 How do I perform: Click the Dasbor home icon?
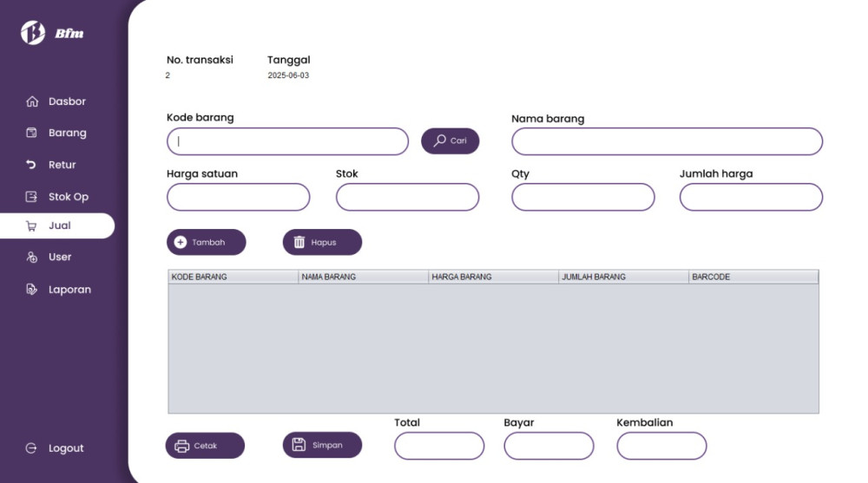pyautogui.click(x=32, y=101)
